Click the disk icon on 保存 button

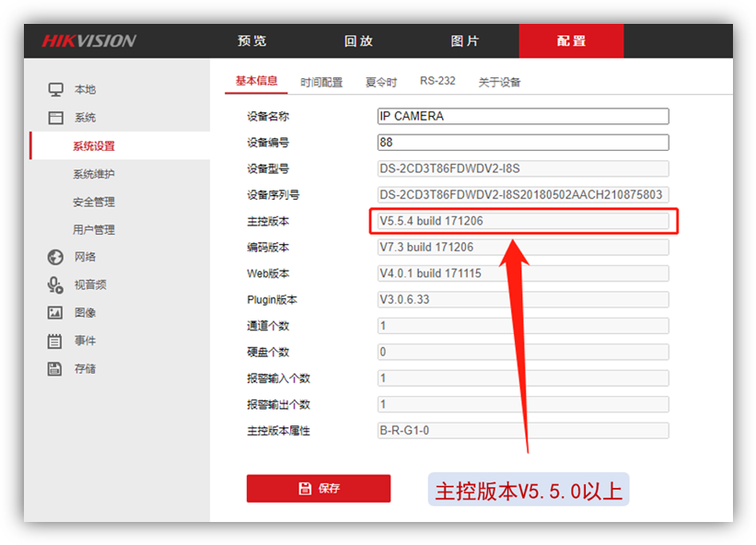(x=305, y=488)
